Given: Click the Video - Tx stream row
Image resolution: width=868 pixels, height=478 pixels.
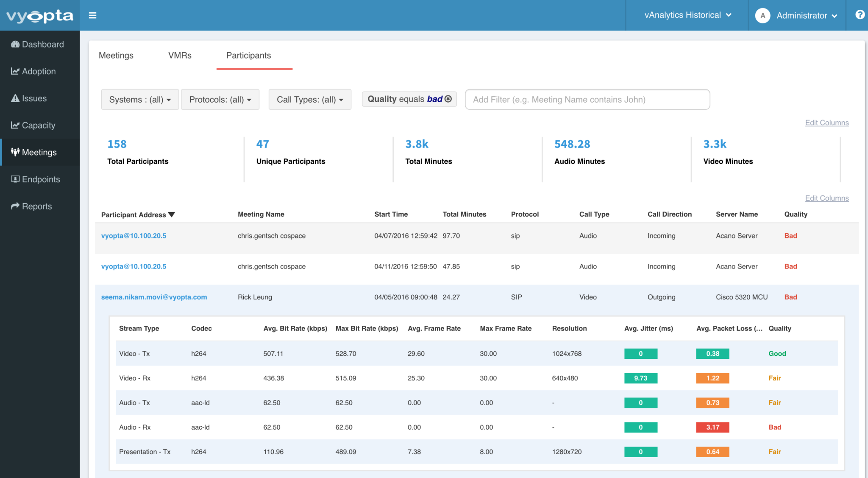Looking at the screenshot, I should (x=477, y=354).
